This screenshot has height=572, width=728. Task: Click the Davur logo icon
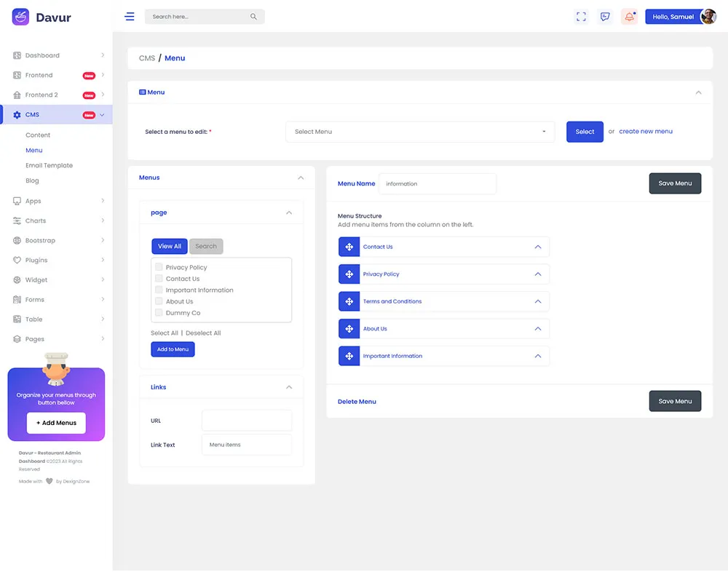point(20,17)
